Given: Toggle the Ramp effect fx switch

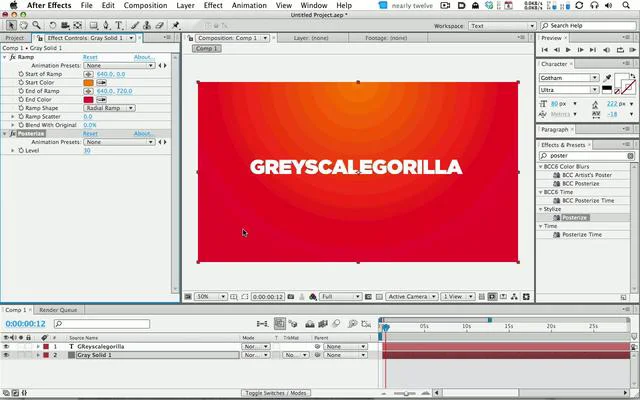Looking at the screenshot, I should (13, 57).
